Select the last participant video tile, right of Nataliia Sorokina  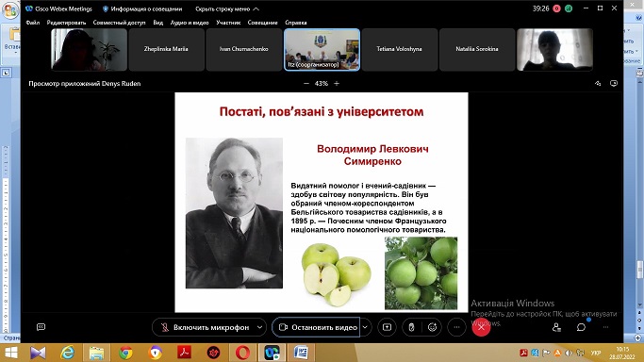tap(554, 49)
